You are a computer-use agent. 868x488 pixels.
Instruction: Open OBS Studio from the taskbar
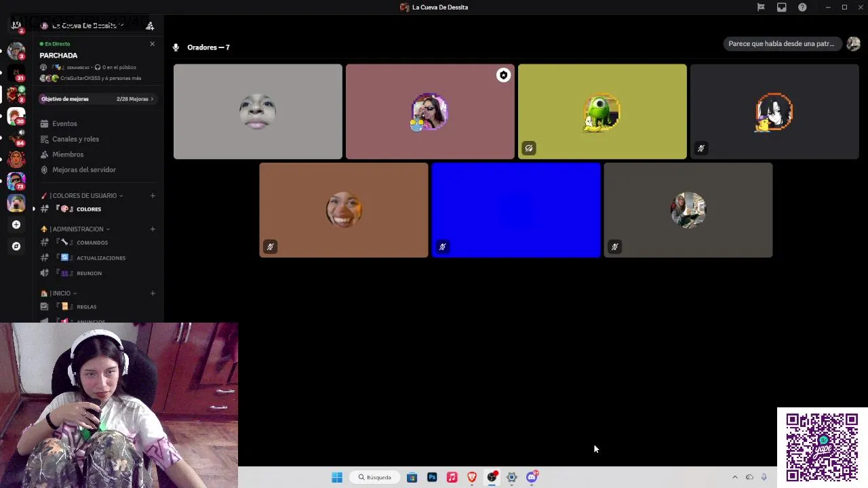coord(492,477)
